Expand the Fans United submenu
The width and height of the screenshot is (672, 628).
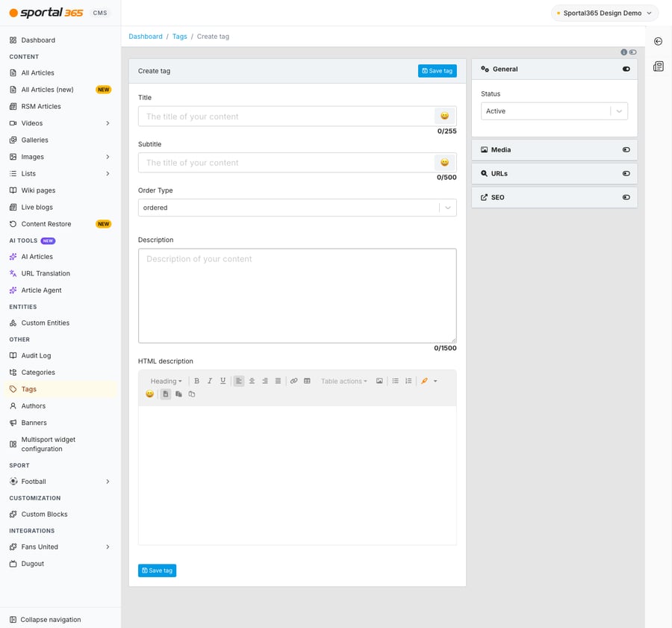point(108,547)
